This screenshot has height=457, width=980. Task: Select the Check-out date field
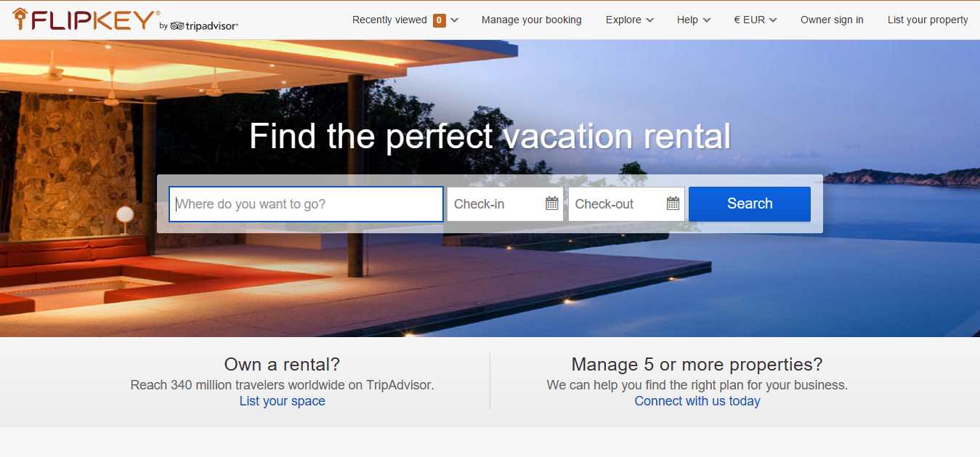(x=626, y=204)
